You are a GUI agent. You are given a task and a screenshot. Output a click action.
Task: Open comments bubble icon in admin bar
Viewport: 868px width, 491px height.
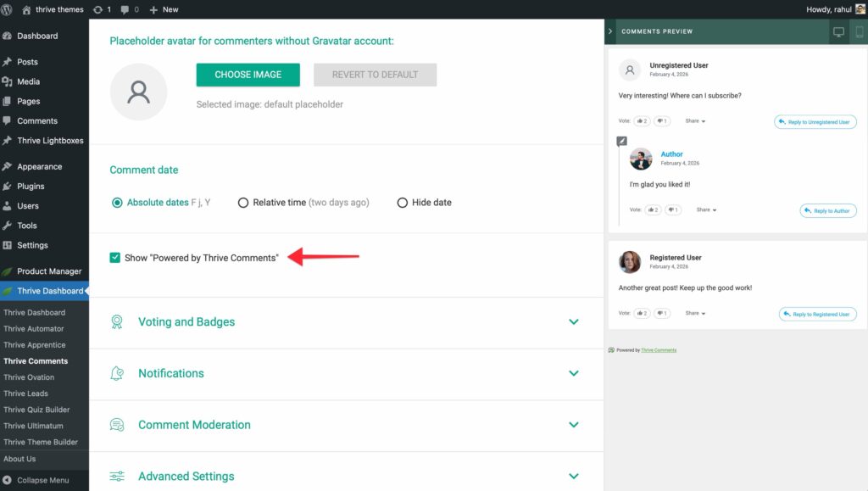click(x=130, y=9)
